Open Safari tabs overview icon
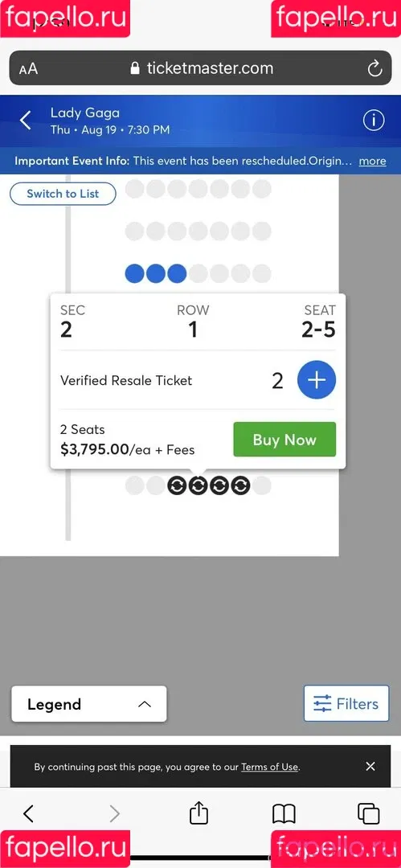This screenshot has height=868, width=401. coord(368,813)
